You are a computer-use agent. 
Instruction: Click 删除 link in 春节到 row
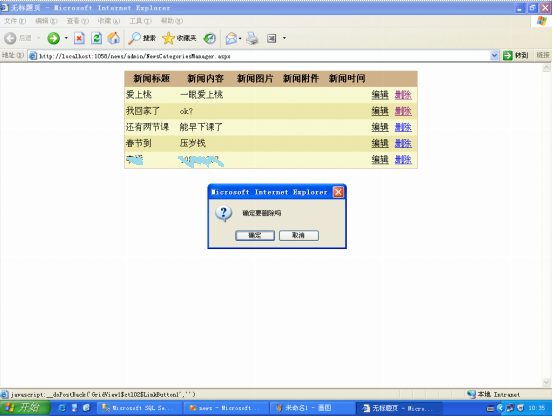[403, 144]
